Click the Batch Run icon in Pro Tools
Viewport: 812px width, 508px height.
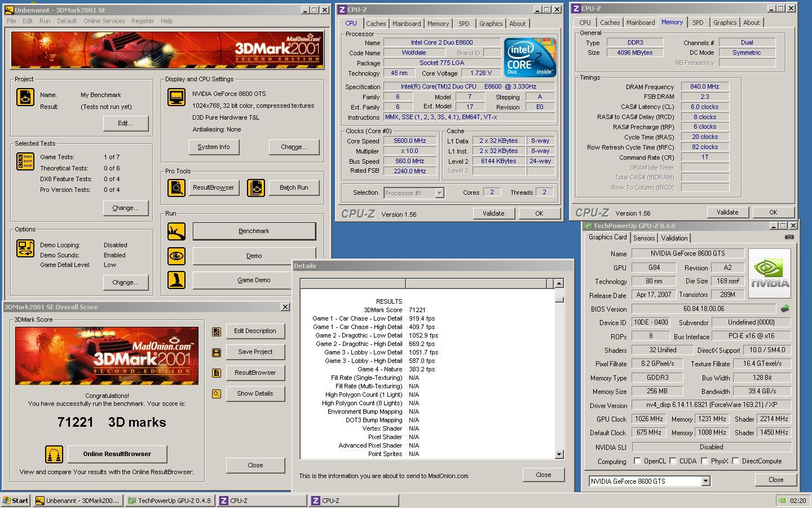pos(255,187)
